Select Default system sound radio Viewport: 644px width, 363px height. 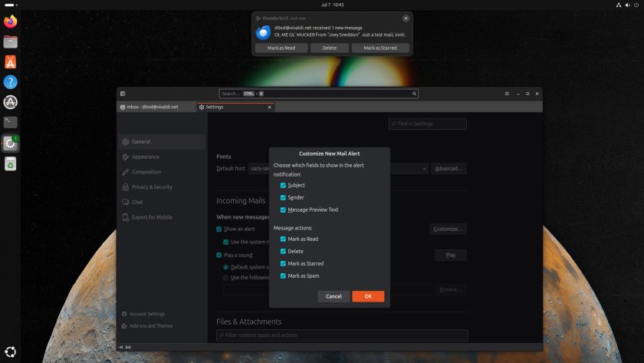[226, 267]
